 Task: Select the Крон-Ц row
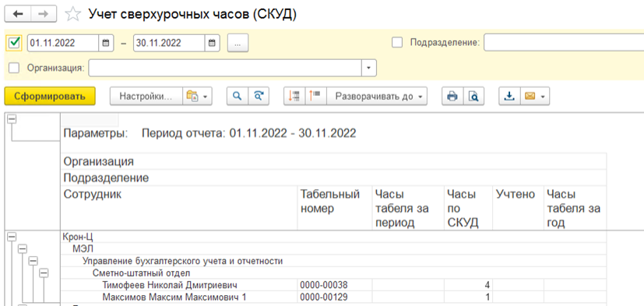(333, 237)
